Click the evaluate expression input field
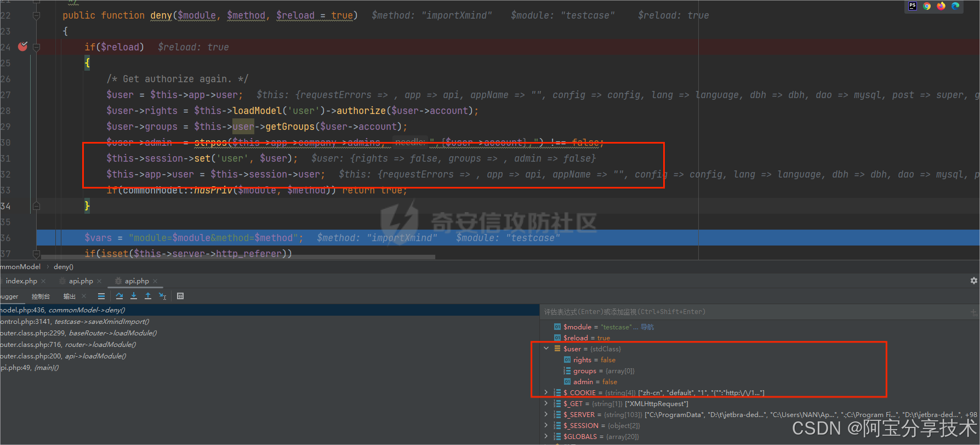The height and width of the screenshot is (445, 980). (x=755, y=312)
